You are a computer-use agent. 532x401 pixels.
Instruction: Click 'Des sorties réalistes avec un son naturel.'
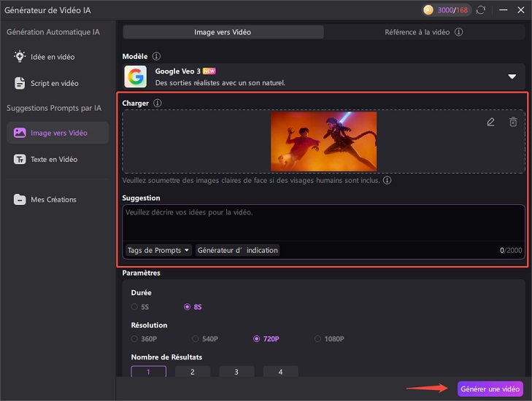click(220, 82)
